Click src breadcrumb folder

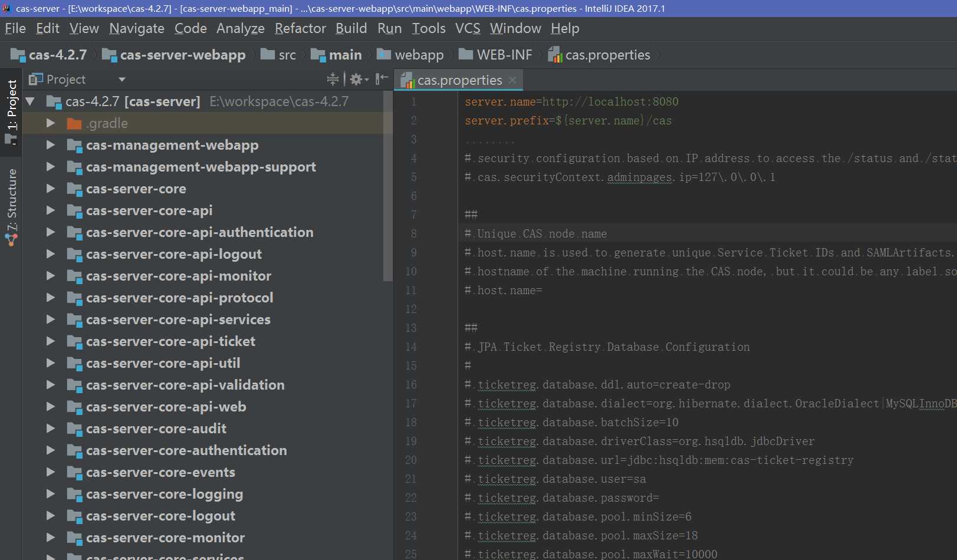[x=278, y=55]
